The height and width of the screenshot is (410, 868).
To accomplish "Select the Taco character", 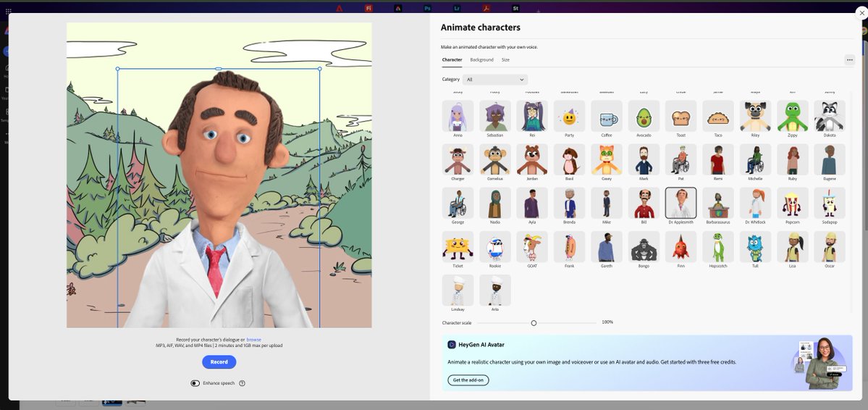I will 718,116.
